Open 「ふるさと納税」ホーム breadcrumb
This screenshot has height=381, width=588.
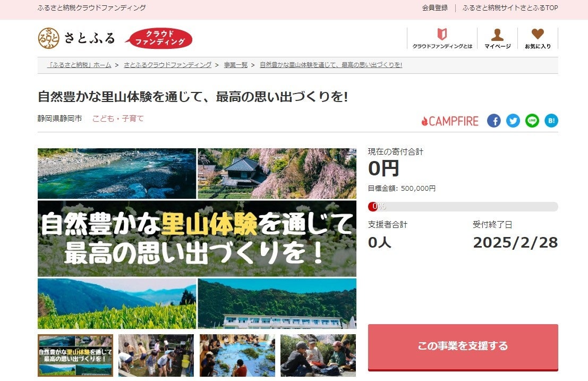coord(79,65)
